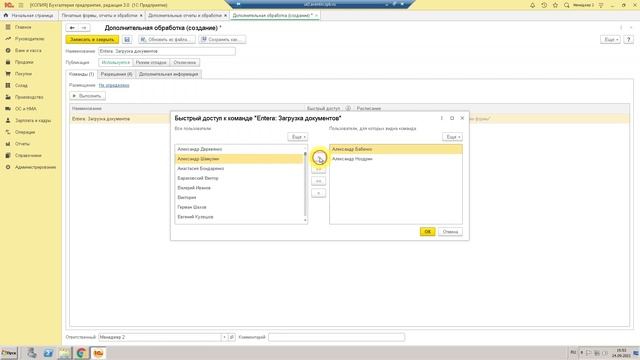Open the dialog's more options dots
Image resolution: width=640 pixels, height=360 pixels.
coord(441,118)
